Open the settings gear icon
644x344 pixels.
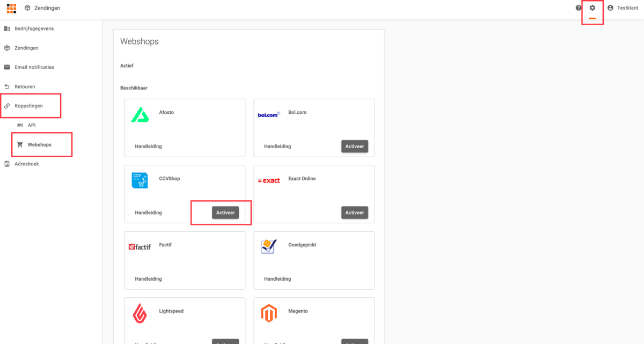pos(592,8)
